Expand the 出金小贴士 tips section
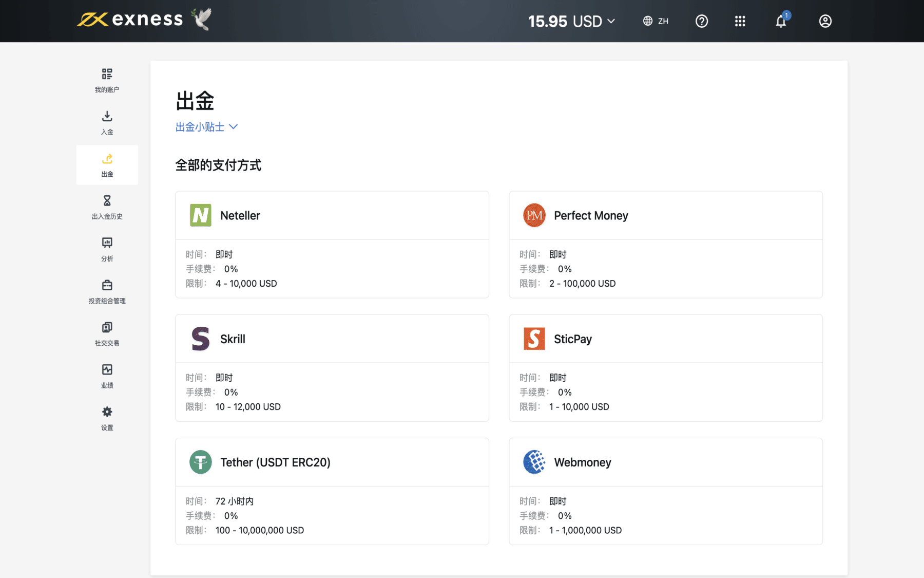The height and width of the screenshot is (578, 924). pos(206,127)
